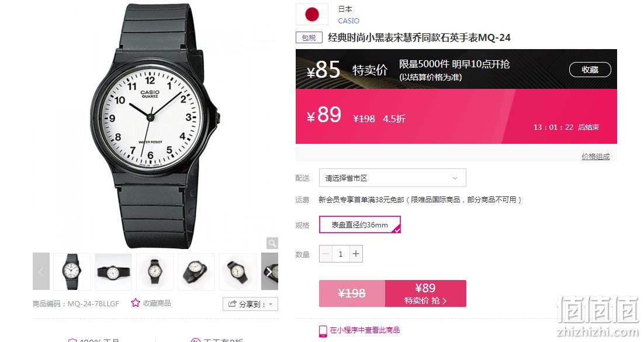
Task: Select the 表盘直径约36mm spec option
Action: (x=360, y=225)
